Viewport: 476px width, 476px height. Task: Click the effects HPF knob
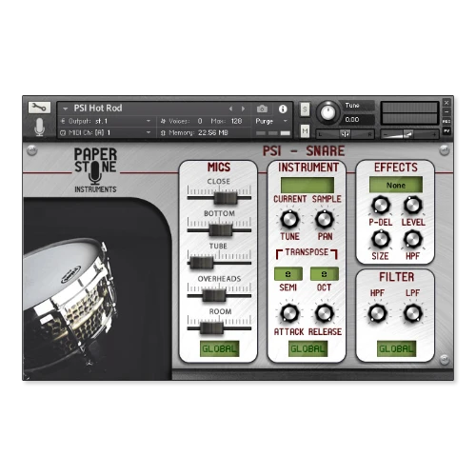[412, 239]
